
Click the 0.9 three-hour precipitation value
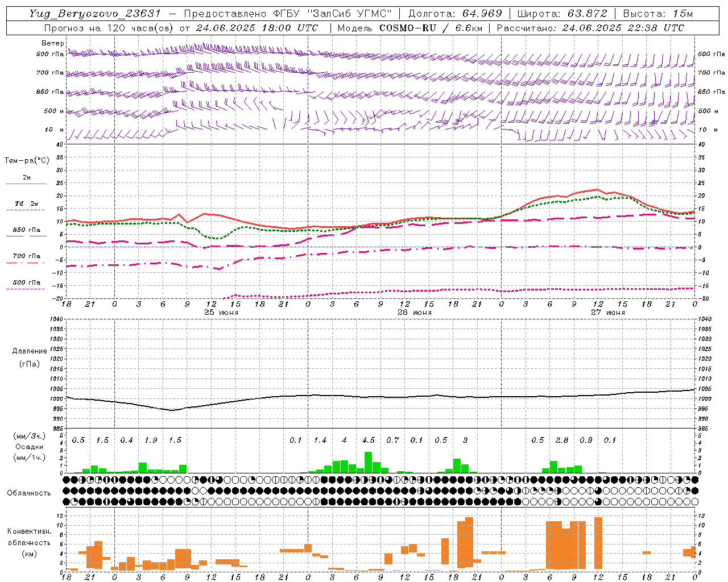(586, 440)
